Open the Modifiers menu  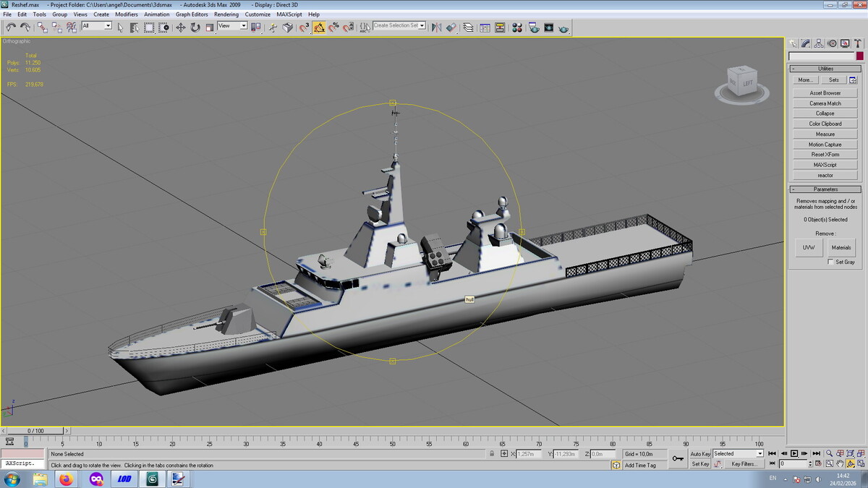[126, 14]
